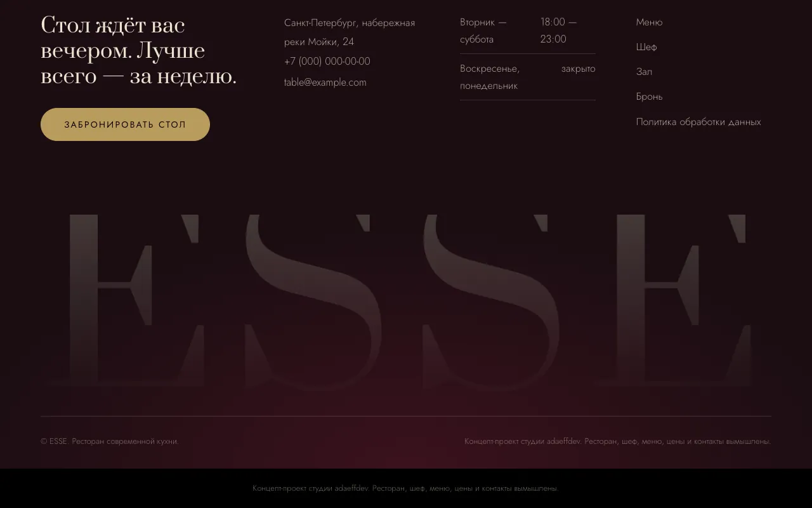Screen dimensions: 812x508
Task: Click the disclaimer text in the black bar
Action: tap(405, 488)
